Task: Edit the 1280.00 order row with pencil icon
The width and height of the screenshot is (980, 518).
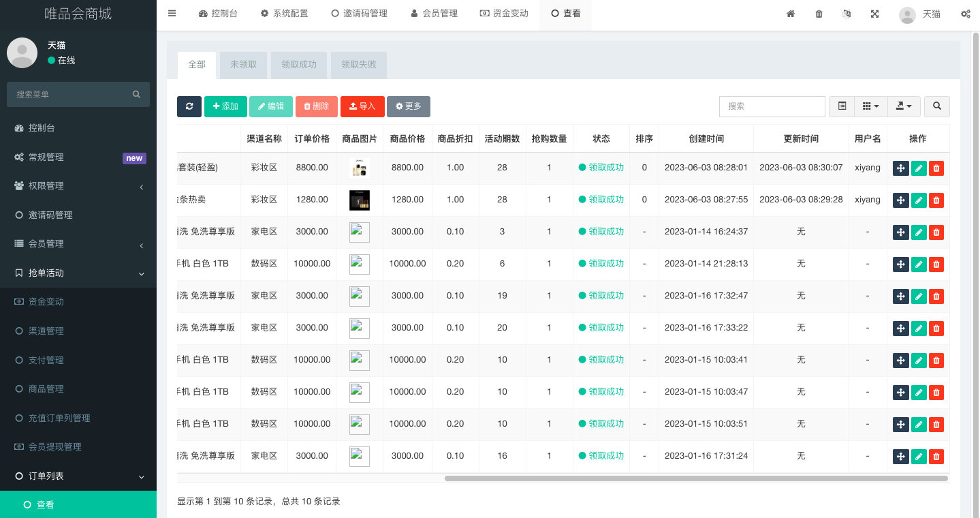Action: coord(919,200)
